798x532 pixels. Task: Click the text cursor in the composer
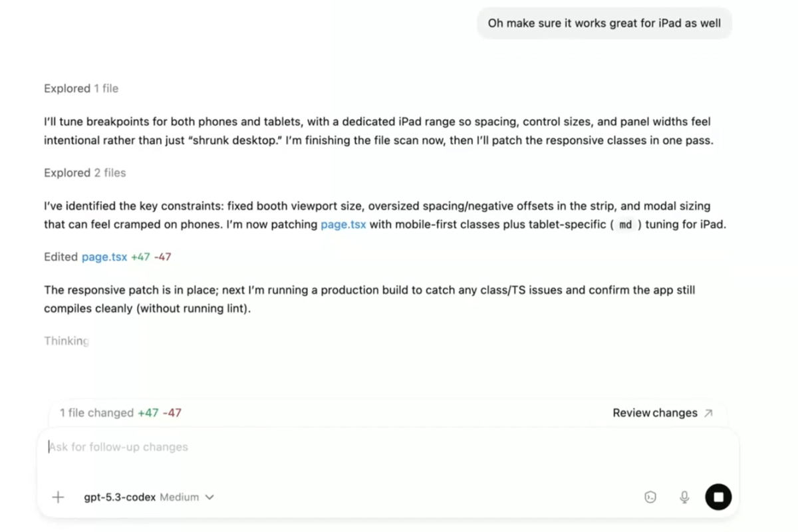(x=49, y=446)
